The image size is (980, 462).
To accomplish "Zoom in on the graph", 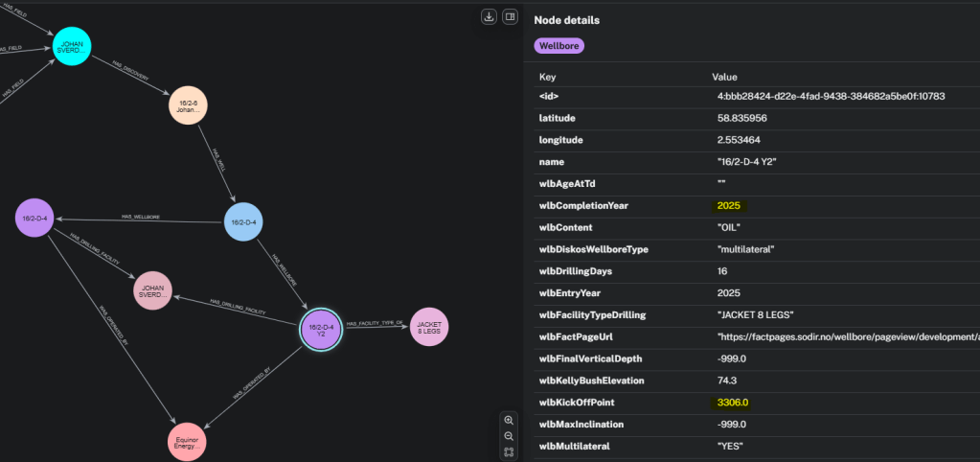I will 509,420.
